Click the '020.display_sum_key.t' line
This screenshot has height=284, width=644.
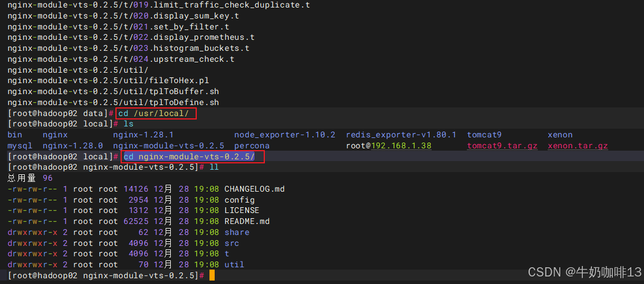coord(123,16)
